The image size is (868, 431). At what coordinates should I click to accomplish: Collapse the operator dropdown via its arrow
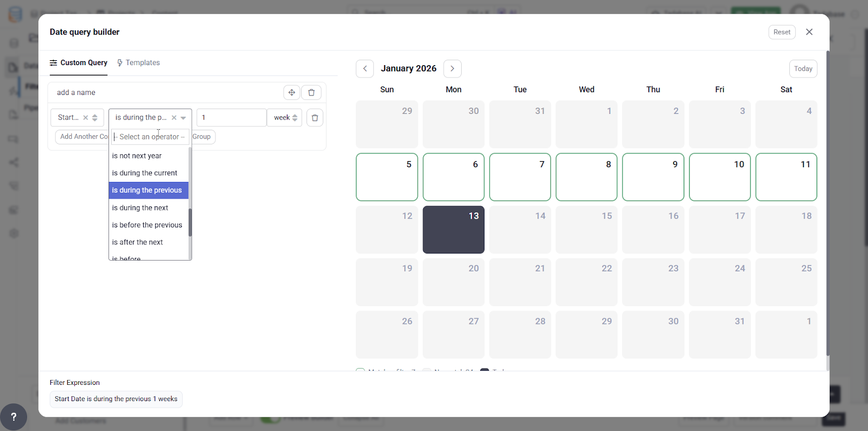click(x=184, y=118)
